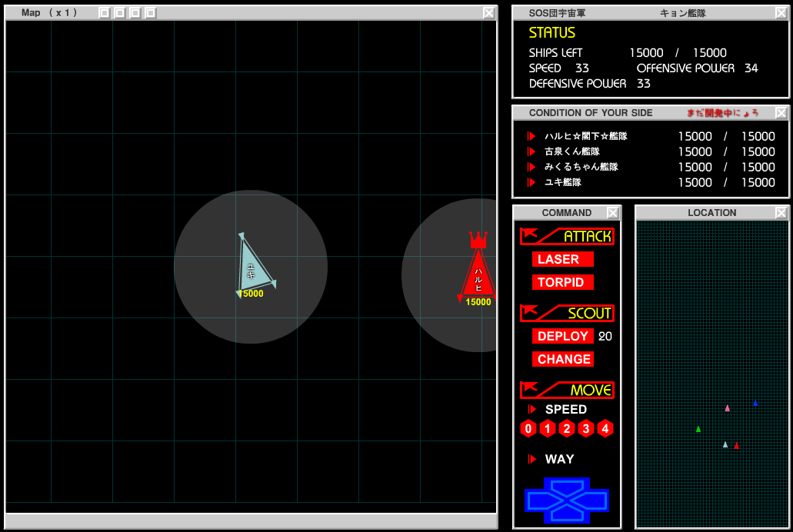
Task: Click the fourth Map zoom square button
Action: click(x=150, y=12)
